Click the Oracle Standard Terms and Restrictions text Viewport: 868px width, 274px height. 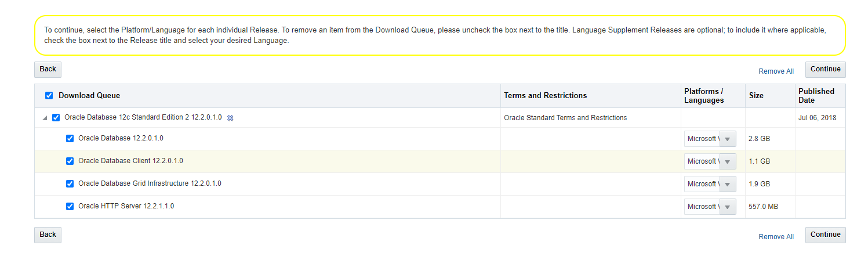tap(565, 118)
